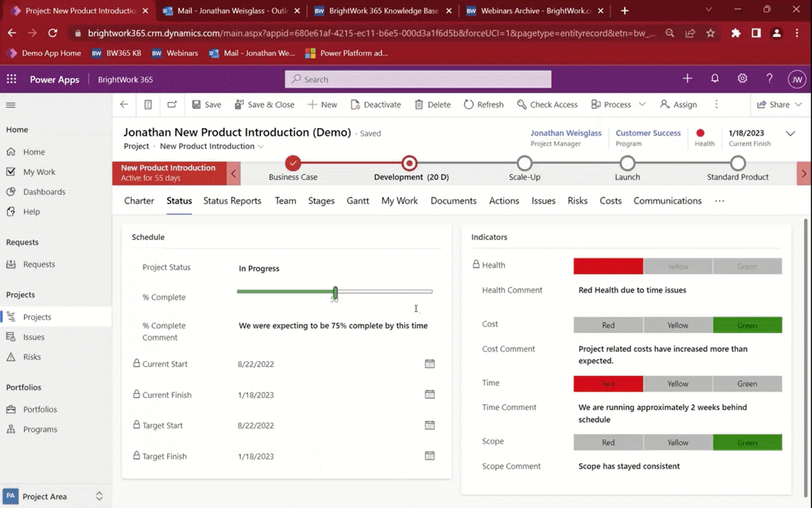Click the Save button
This screenshot has height=508, width=812.
[206, 104]
